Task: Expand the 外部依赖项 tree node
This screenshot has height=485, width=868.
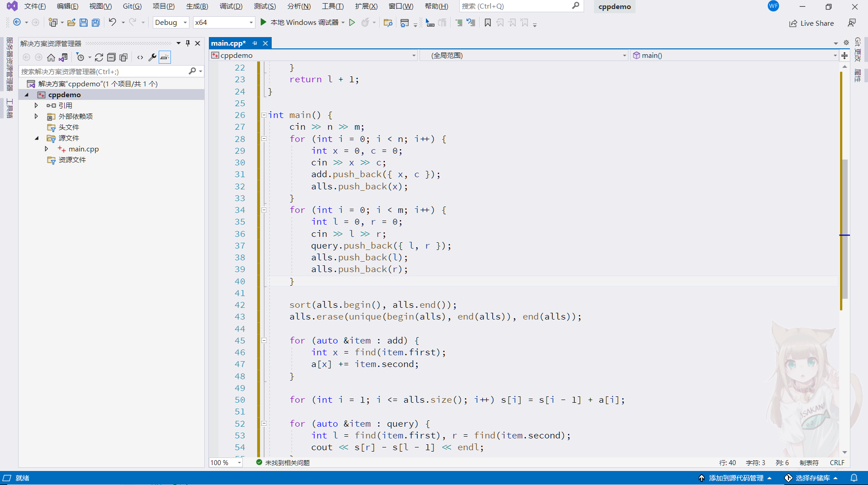Action: (36, 116)
